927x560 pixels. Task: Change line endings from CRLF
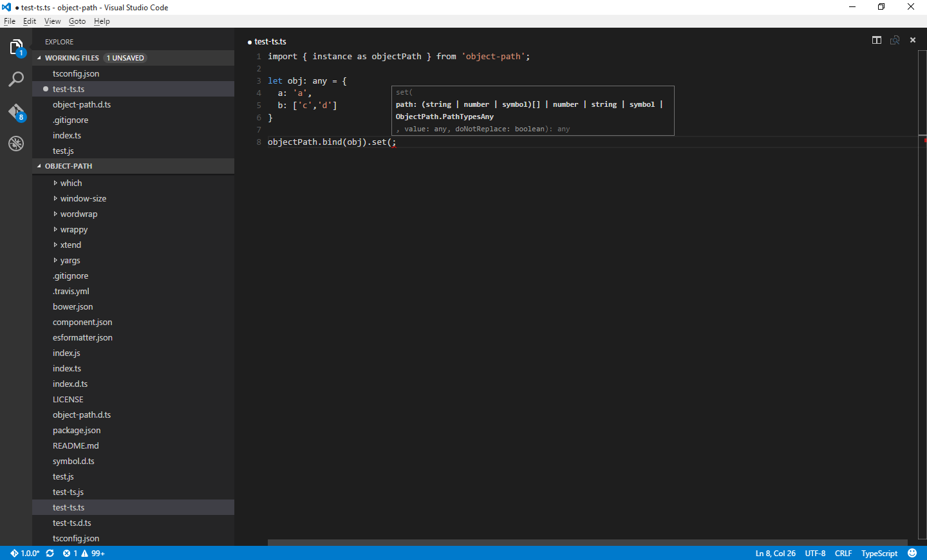843,553
